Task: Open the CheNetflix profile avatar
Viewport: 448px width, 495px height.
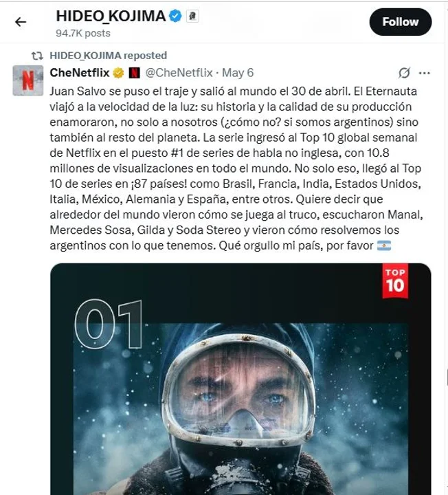Action: point(27,80)
